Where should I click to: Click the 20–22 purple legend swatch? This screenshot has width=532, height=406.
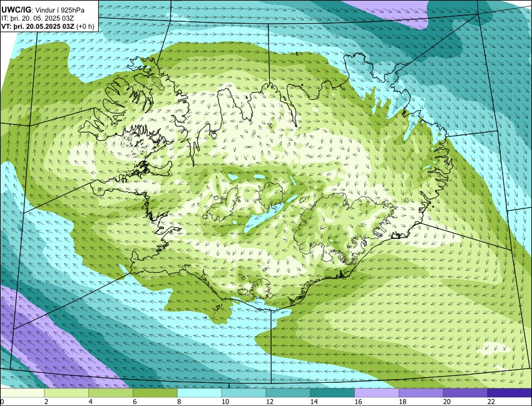coord(465,393)
